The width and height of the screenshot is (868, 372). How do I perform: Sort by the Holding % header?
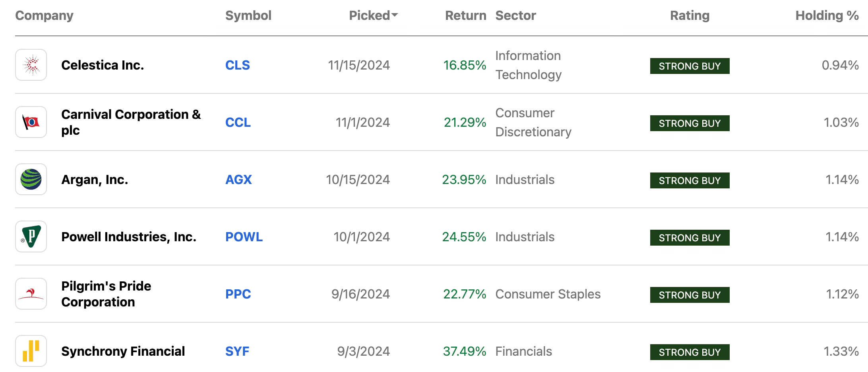(827, 15)
